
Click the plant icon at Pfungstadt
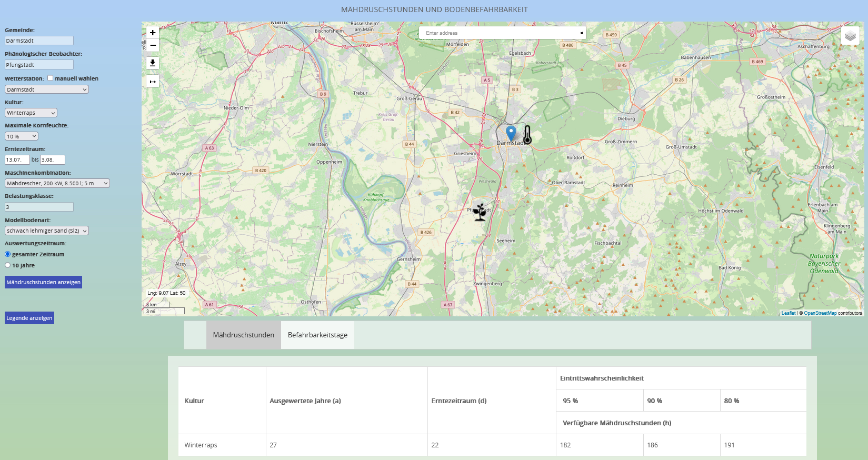point(480,212)
